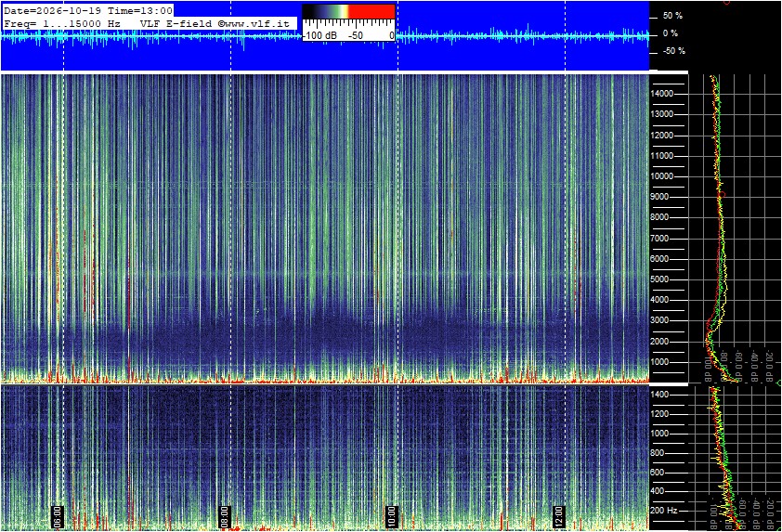Image resolution: width=782 pixels, height=532 pixels.
Task: Click the -100 dB scale label
Action: [320, 35]
